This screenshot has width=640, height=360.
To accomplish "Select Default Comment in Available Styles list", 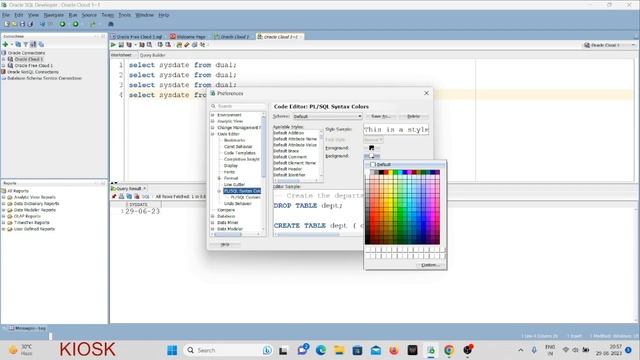I will click(x=290, y=157).
